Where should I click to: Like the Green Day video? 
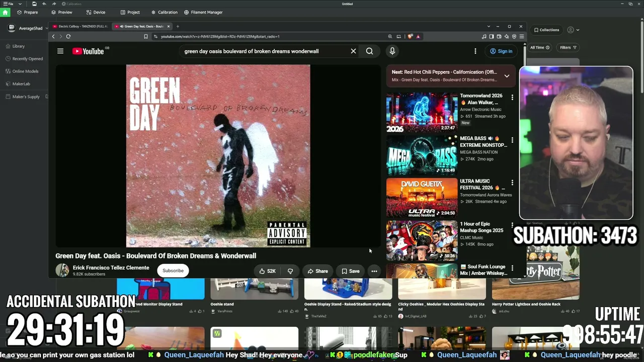click(x=268, y=271)
